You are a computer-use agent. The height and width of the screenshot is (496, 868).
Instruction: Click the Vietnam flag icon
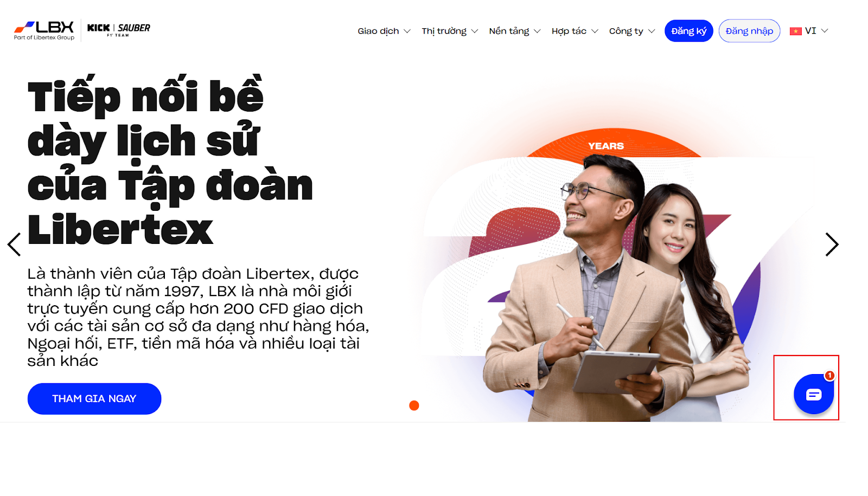coord(795,31)
